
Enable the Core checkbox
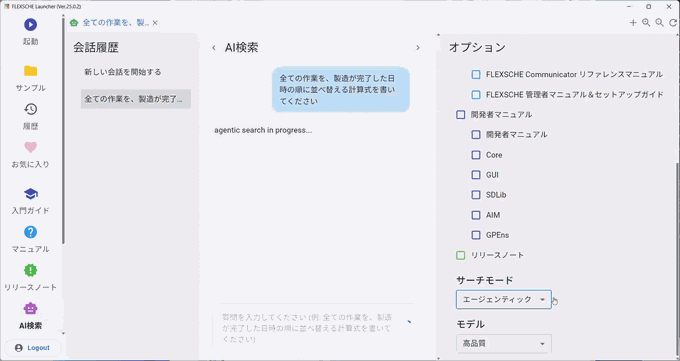(x=476, y=155)
